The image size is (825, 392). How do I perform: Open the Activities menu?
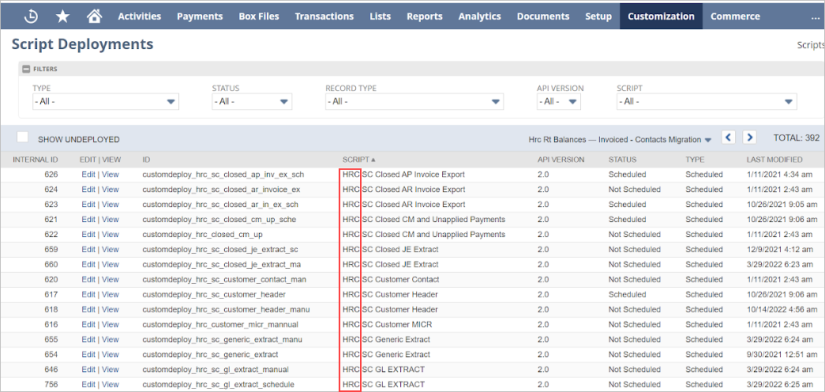click(139, 16)
